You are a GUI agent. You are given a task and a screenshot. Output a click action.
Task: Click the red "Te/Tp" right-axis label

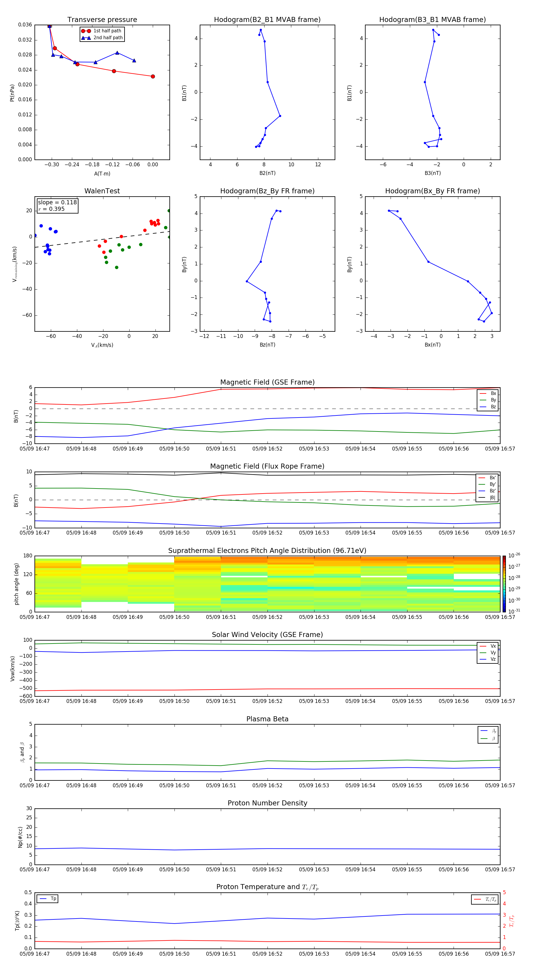point(512,921)
